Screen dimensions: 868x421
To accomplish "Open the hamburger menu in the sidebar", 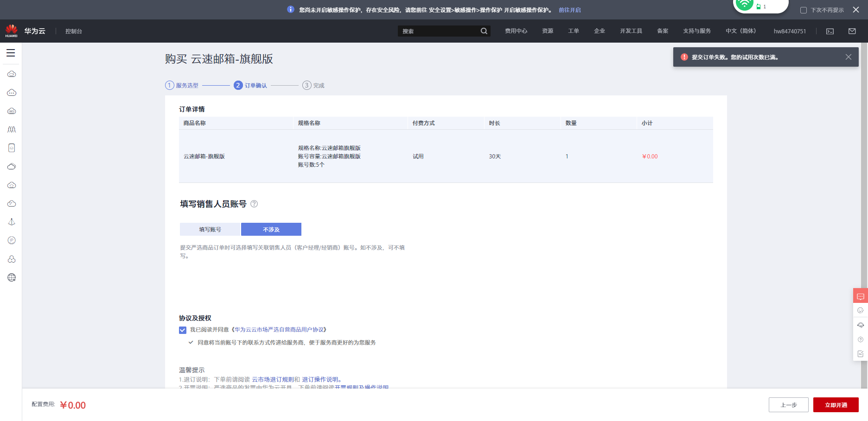I will click(x=11, y=53).
